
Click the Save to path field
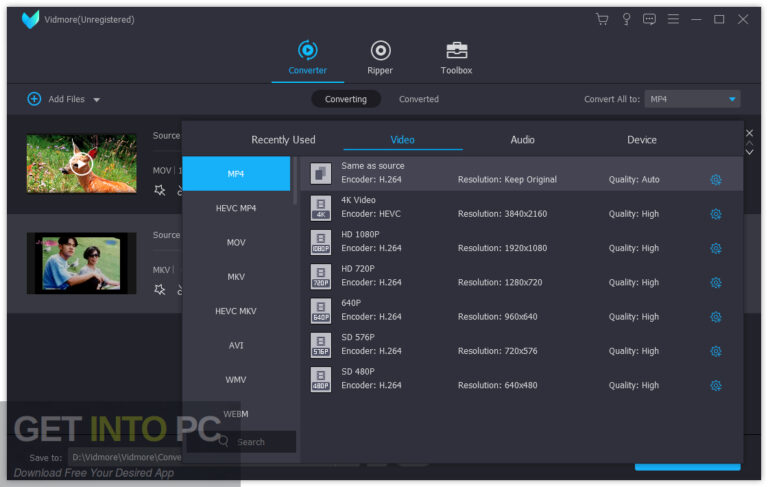pyautogui.click(x=126, y=457)
